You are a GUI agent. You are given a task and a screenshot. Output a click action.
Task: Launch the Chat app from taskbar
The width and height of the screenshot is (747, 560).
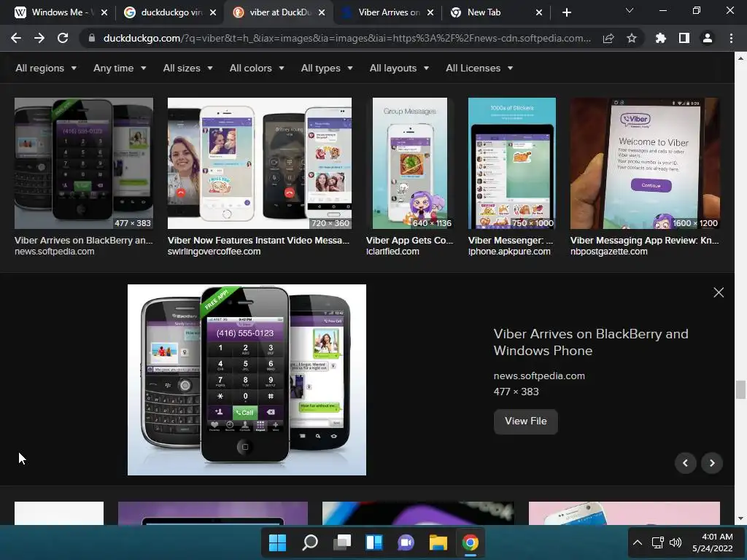[x=406, y=542]
